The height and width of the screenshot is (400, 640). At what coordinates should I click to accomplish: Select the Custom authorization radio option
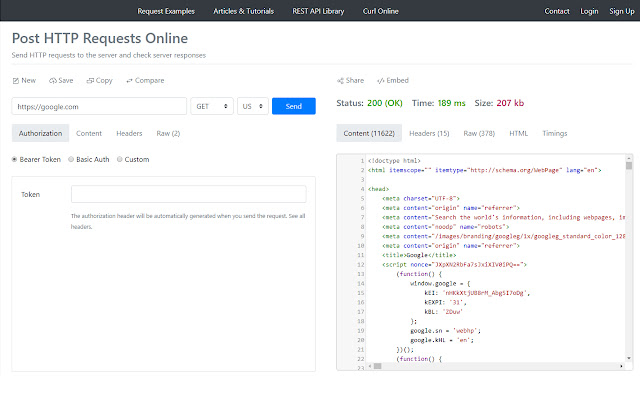coord(120,159)
